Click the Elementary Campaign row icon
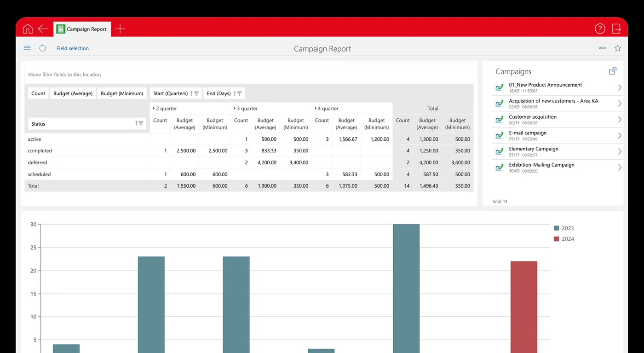Image resolution: width=644 pixels, height=353 pixels. [499, 151]
